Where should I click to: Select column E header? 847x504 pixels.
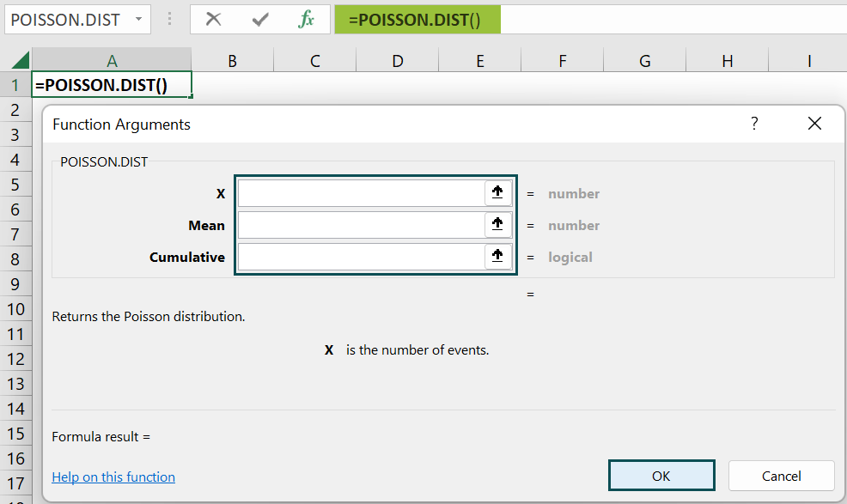(x=479, y=60)
